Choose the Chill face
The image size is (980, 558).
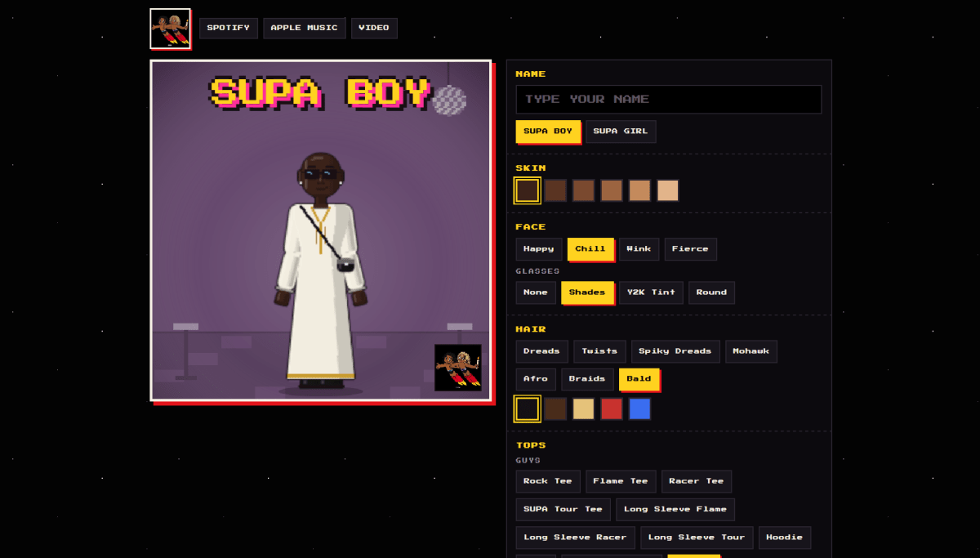(x=590, y=249)
